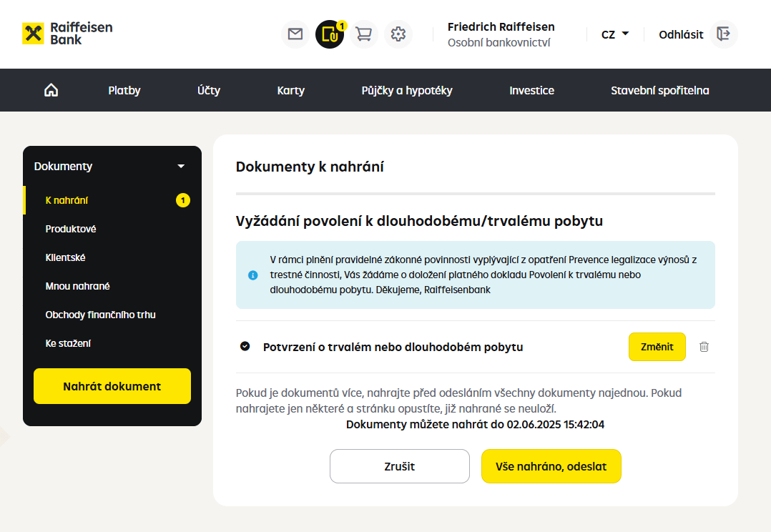Click Potvrzení o trvalém nebo dlouhodobém pobytu text
This screenshot has height=532, width=771.
(x=393, y=347)
